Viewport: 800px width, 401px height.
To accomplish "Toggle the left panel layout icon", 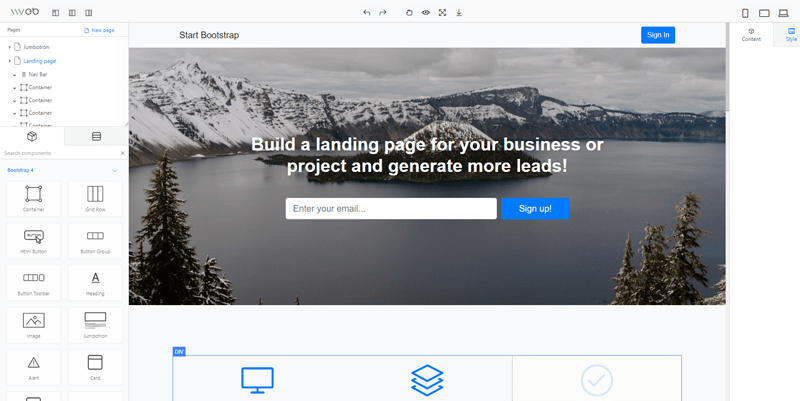I will point(56,13).
